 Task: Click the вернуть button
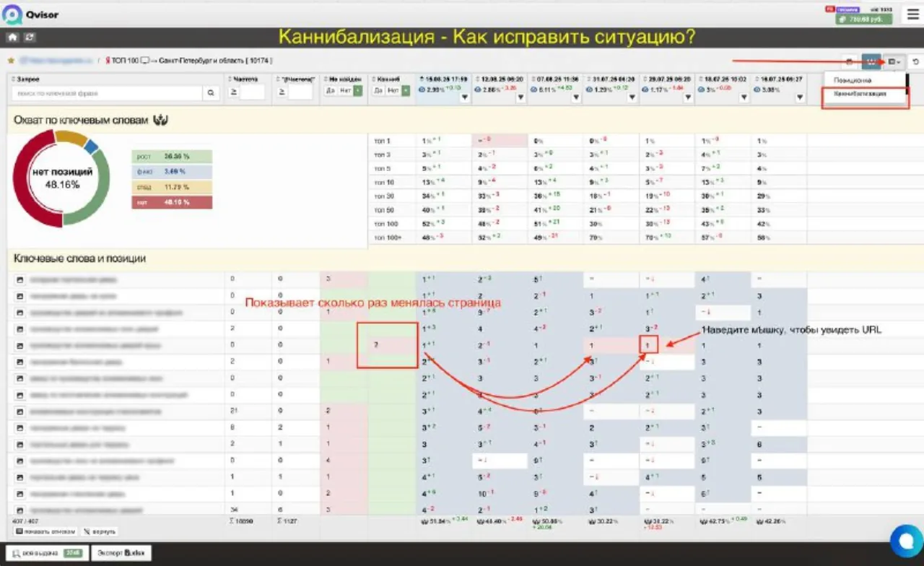pyautogui.click(x=100, y=531)
